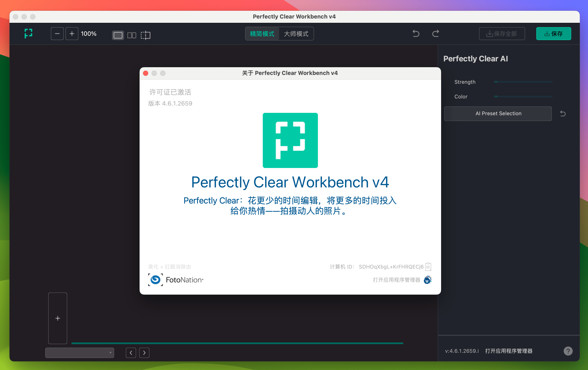Adjust the Strength slider value

496,82
